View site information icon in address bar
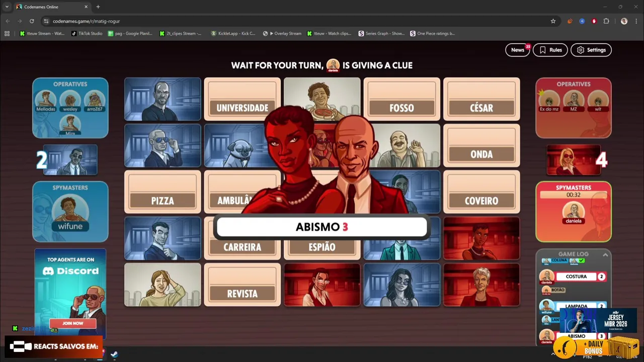This screenshot has width=644, height=362. coord(46,21)
